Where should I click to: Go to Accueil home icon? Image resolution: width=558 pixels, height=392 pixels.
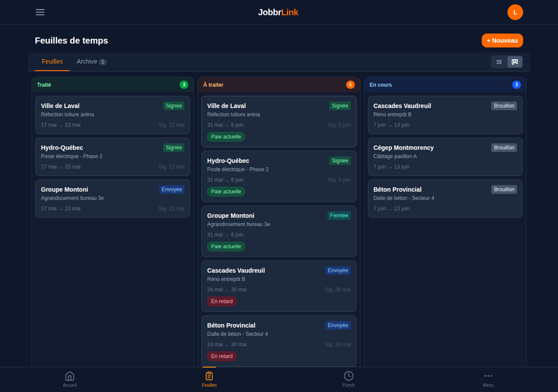[x=70, y=376]
